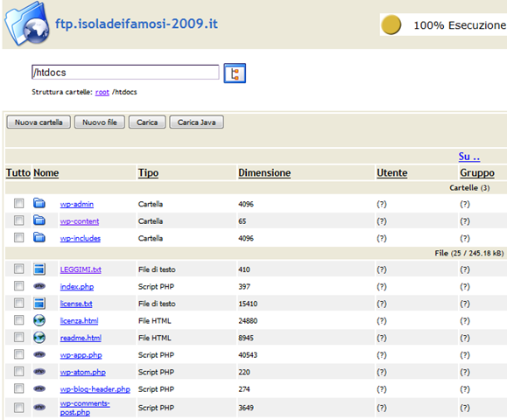Click the File (25 / 245.18 kB) label
Viewport: 507px width, 420px height.
(469, 253)
